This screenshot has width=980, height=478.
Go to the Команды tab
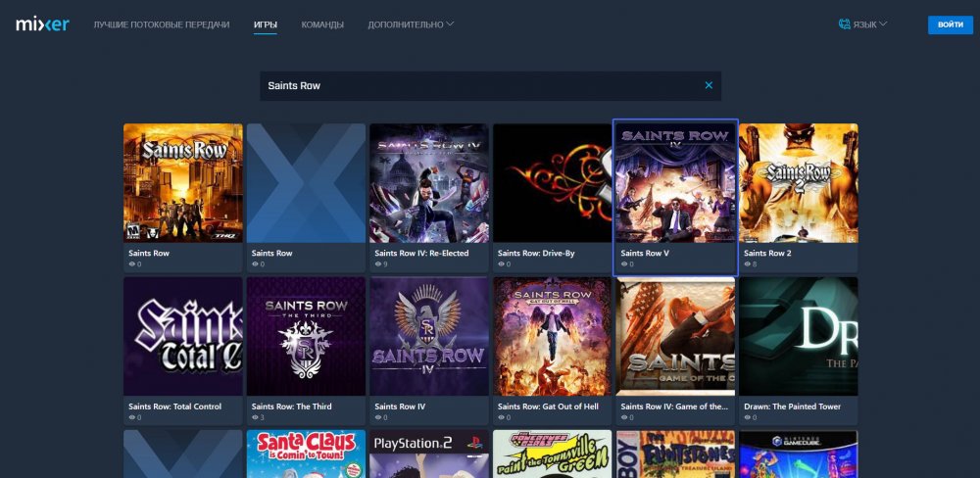tap(322, 24)
